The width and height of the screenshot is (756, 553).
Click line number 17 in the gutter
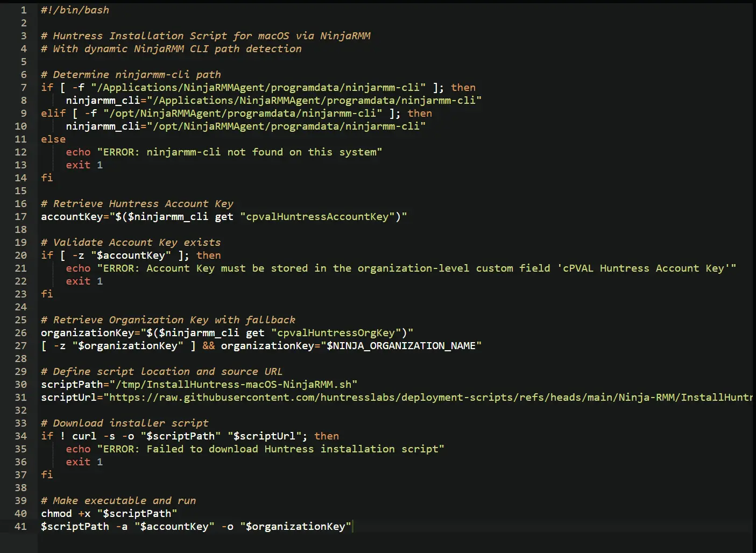20,217
